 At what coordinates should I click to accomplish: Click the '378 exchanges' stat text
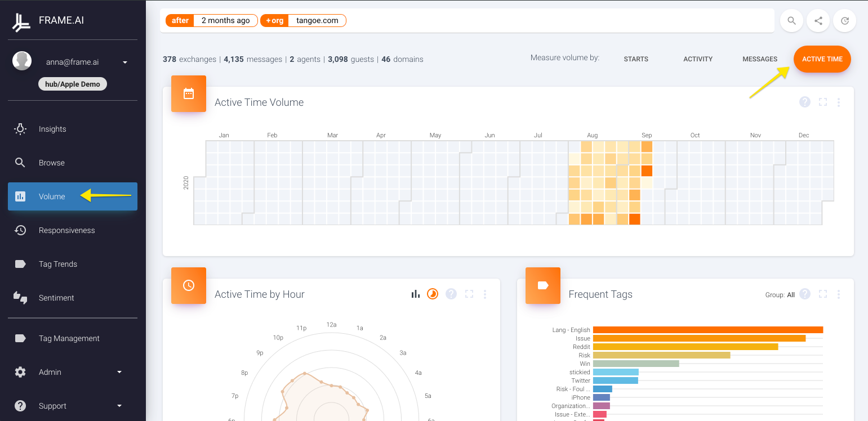[189, 59]
